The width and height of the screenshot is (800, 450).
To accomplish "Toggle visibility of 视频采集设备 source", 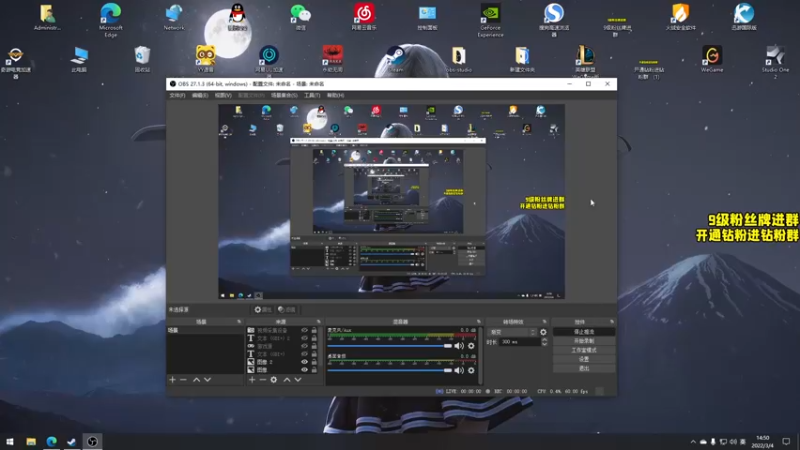I will click(x=305, y=331).
